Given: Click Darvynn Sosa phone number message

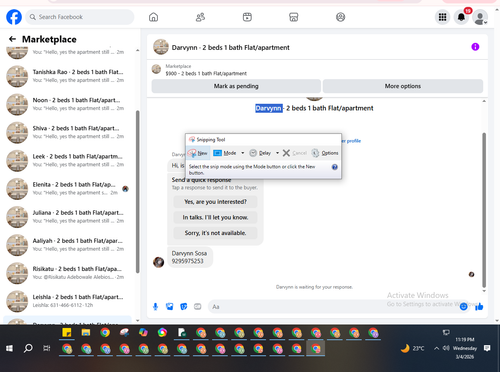Looking at the screenshot, I should tap(189, 257).
